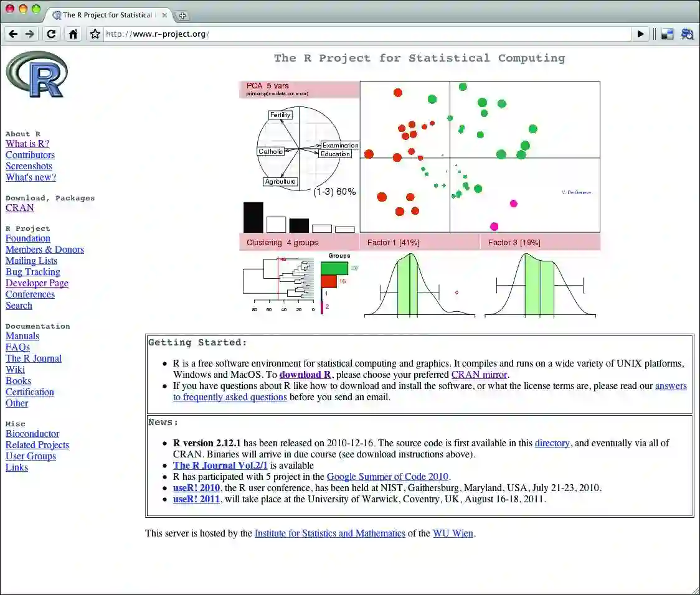Close the R Project tab

tap(165, 15)
